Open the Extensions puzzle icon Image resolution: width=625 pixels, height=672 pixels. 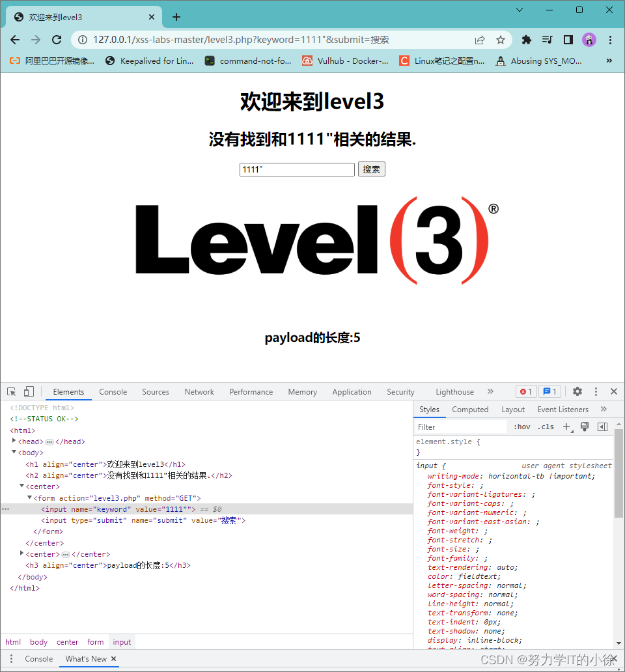tap(527, 40)
